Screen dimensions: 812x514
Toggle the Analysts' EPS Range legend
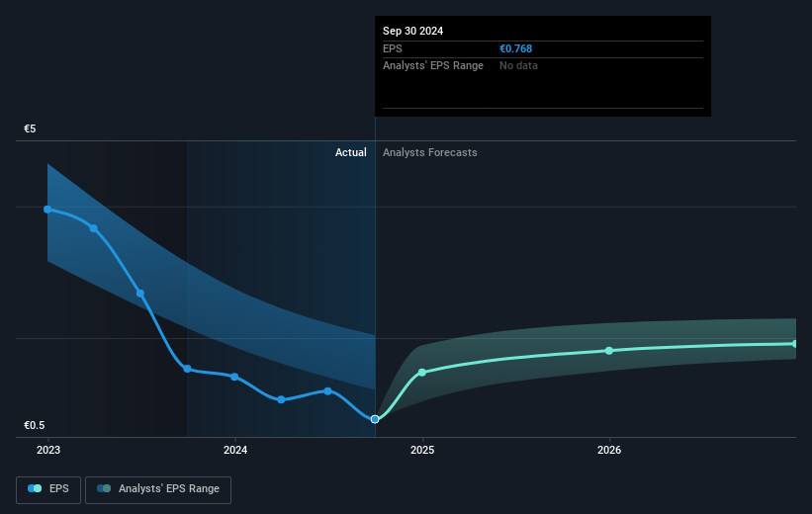158,489
